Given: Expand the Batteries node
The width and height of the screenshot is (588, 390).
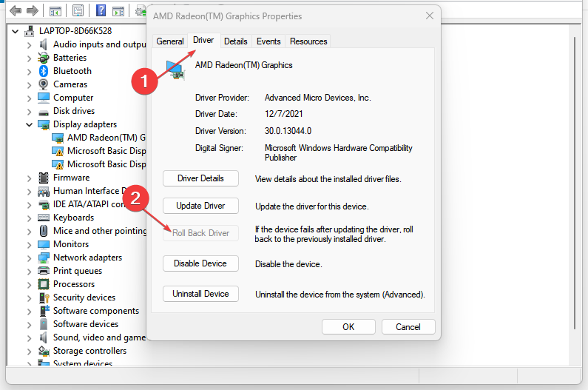Looking at the screenshot, I should [30, 58].
